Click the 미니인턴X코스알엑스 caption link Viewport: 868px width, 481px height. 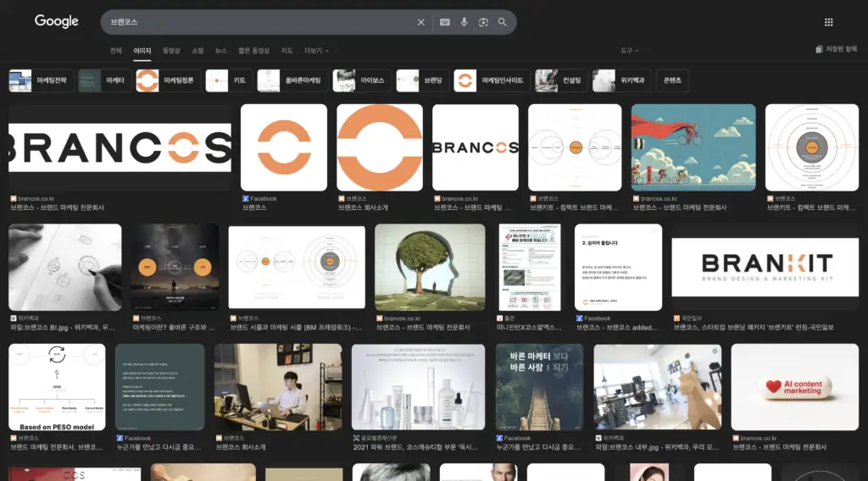[x=531, y=328]
